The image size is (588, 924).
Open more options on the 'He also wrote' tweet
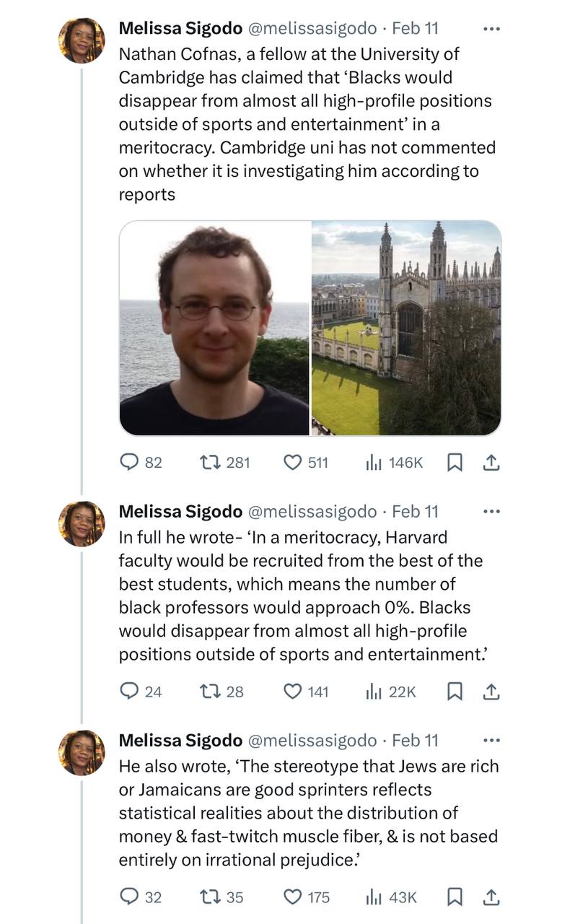(491, 741)
